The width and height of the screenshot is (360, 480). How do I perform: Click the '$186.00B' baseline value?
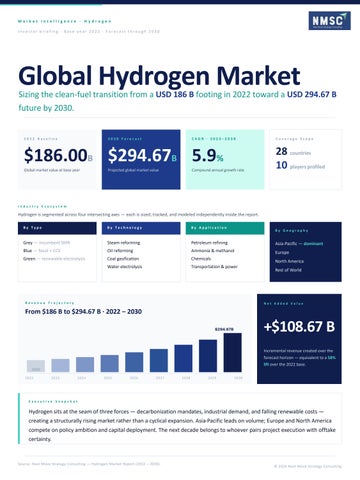58,155
